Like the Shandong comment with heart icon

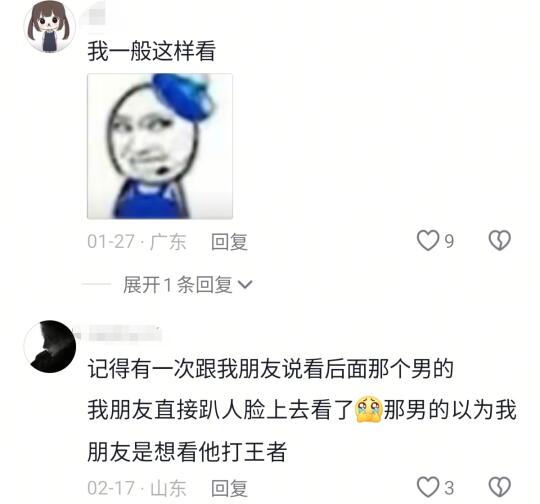click(428, 487)
